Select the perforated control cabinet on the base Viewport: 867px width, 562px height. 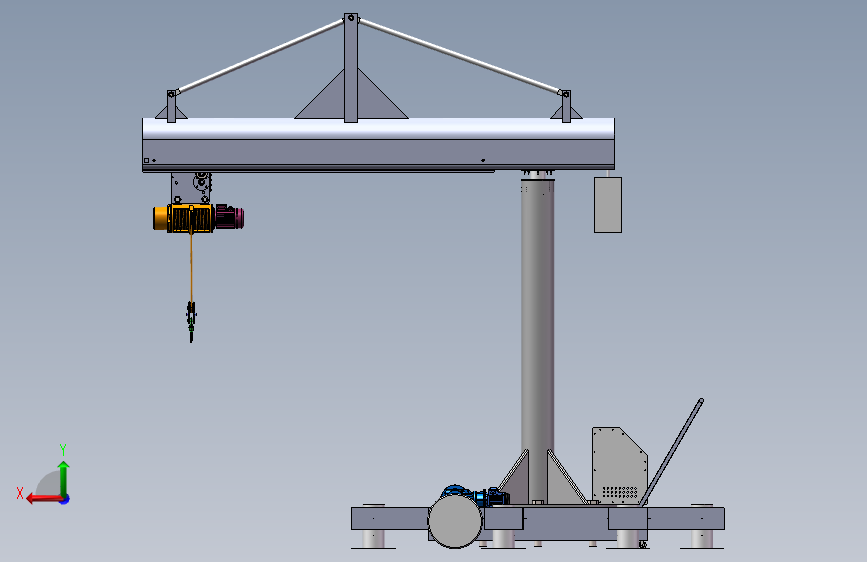pyautogui.click(x=619, y=465)
